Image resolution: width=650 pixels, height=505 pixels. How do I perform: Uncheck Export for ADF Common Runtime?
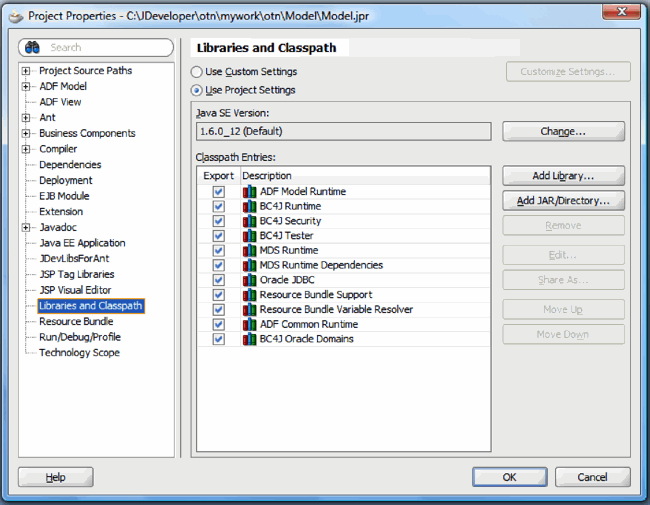click(219, 324)
